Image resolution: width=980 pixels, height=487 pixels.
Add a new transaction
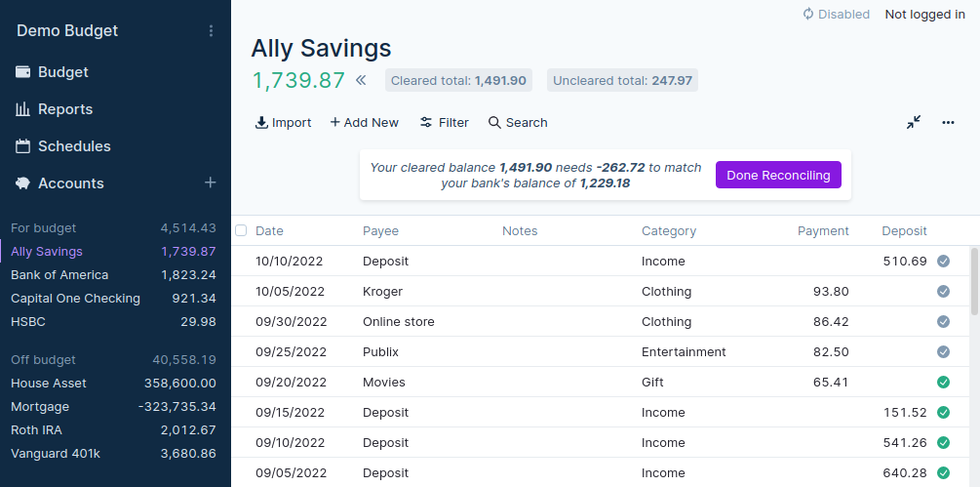pyautogui.click(x=364, y=123)
